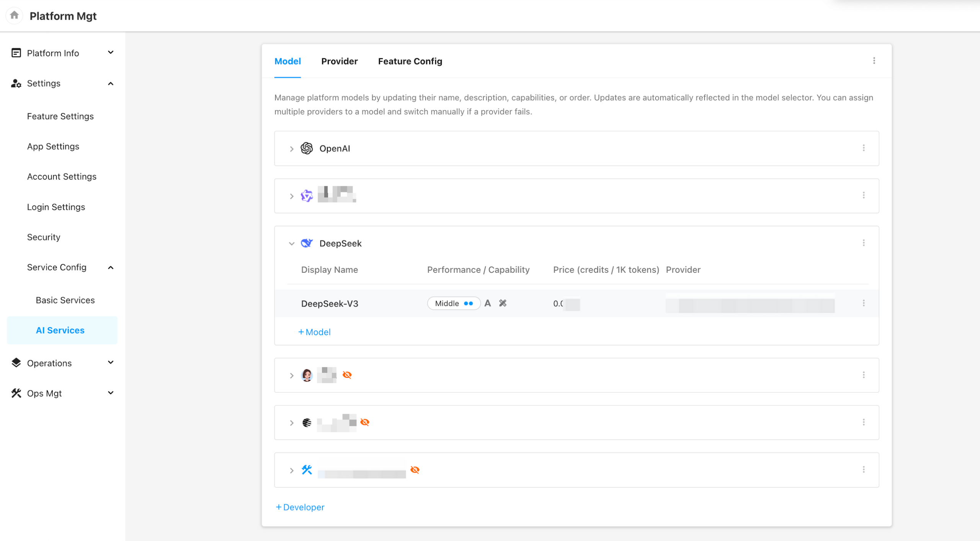The width and height of the screenshot is (980, 541).
Task: Switch to the Feature Config tab
Action: coord(410,61)
